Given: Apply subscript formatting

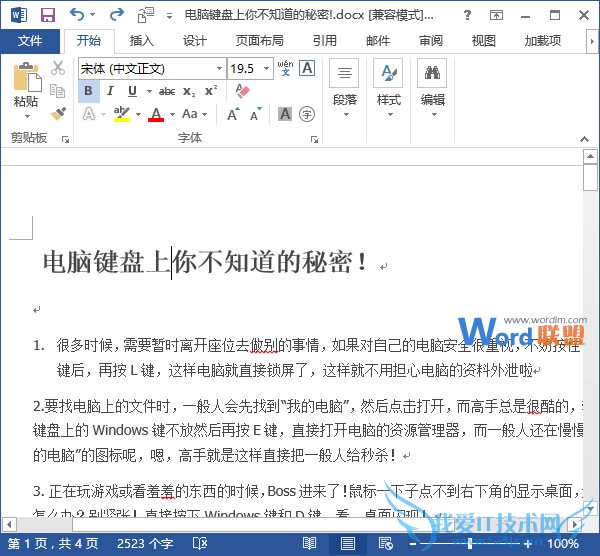Looking at the screenshot, I should point(189,91).
